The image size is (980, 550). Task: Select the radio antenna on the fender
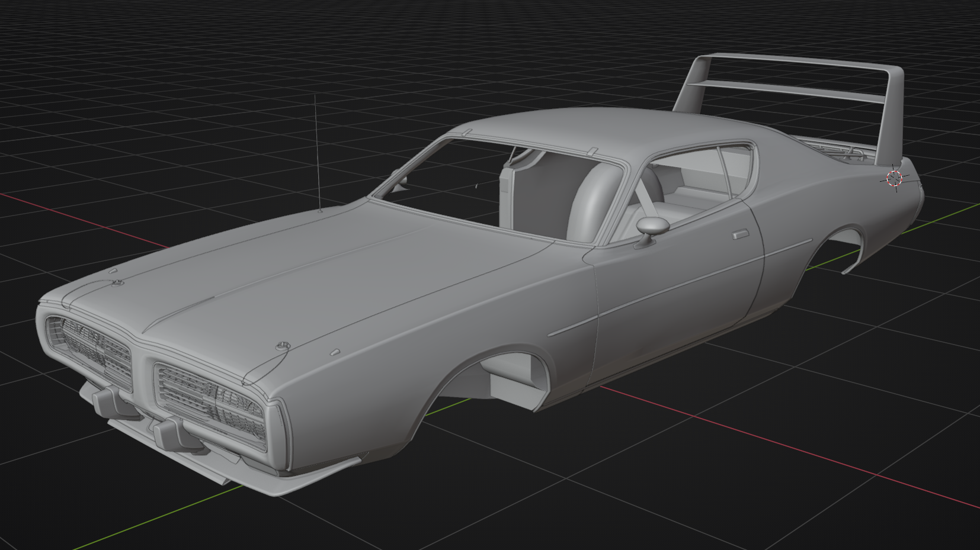317,153
